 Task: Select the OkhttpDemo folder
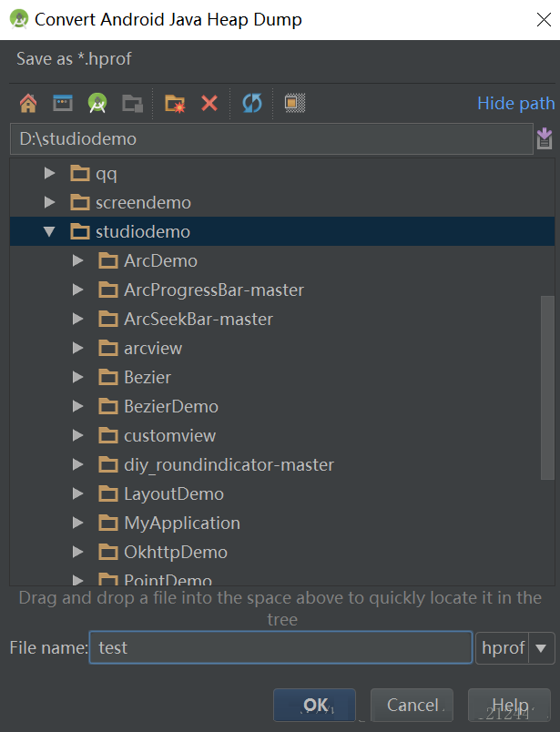282,552
